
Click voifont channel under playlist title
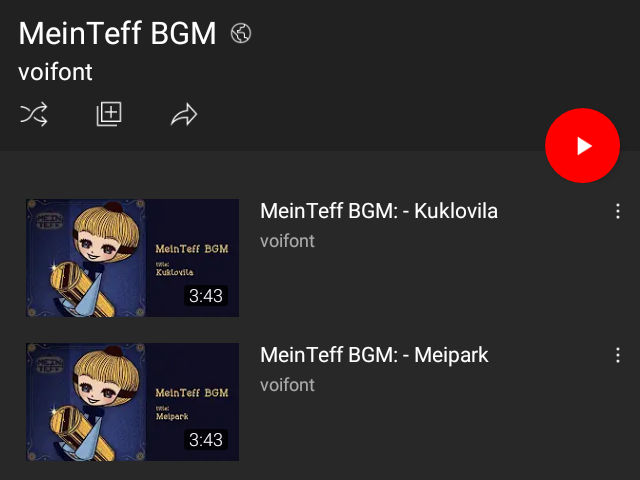point(56,72)
